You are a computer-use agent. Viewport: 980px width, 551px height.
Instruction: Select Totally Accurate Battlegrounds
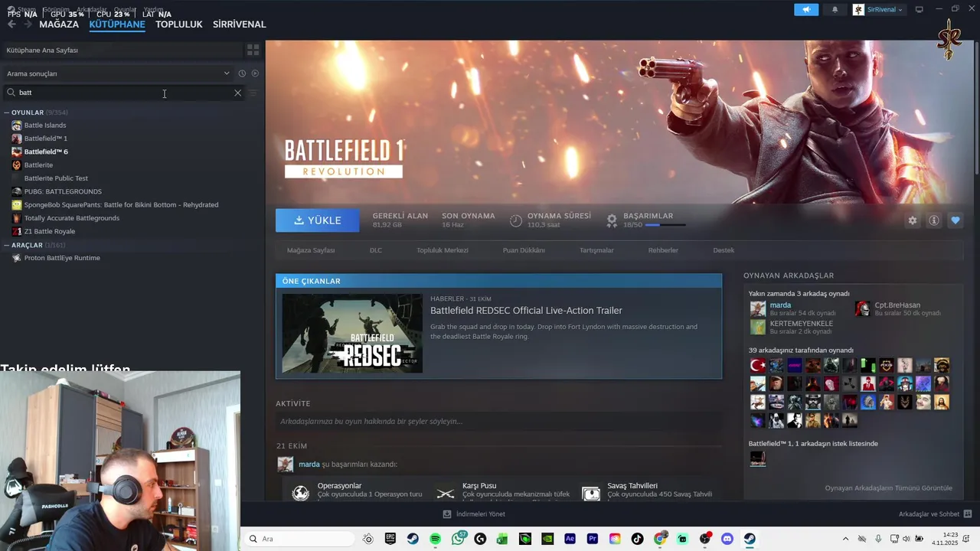pyautogui.click(x=72, y=218)
